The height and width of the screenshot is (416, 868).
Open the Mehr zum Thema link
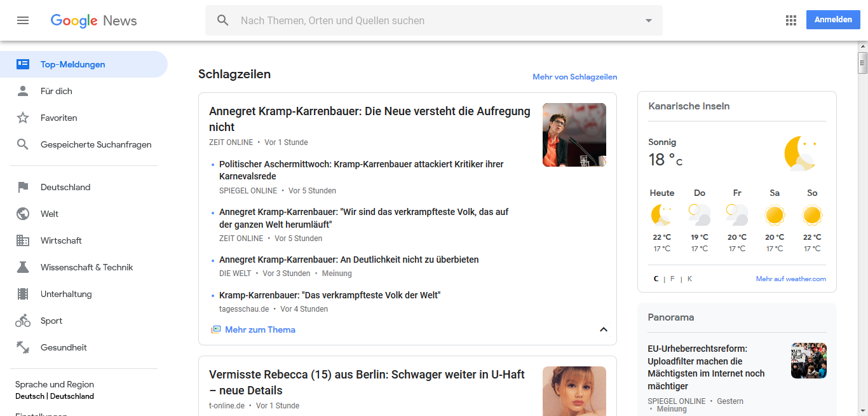click(x=260, y=329)
